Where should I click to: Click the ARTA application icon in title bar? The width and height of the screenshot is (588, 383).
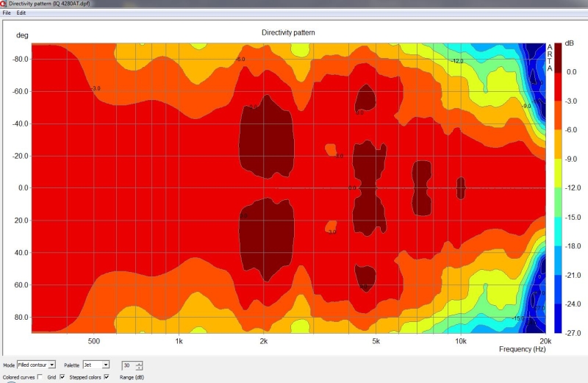coord(4,4)
